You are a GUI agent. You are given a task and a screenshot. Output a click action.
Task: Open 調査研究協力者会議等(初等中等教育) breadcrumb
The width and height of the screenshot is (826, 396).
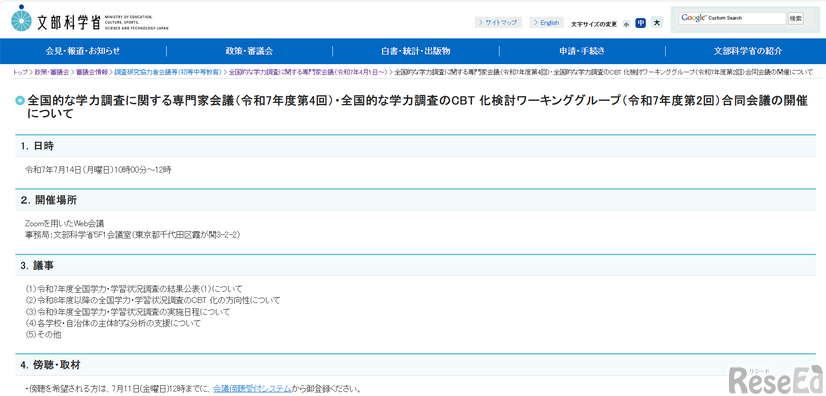click(x=168, y=72)
